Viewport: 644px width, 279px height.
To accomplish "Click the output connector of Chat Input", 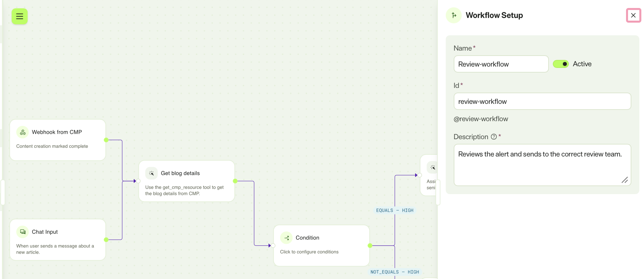I will point(106,240).
